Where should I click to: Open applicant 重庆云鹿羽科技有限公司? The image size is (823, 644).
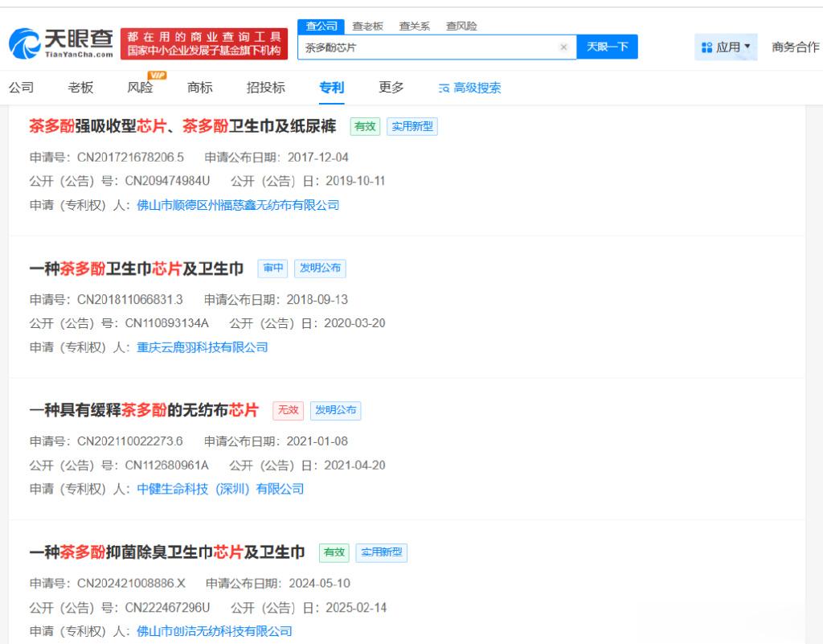point(202,347)
